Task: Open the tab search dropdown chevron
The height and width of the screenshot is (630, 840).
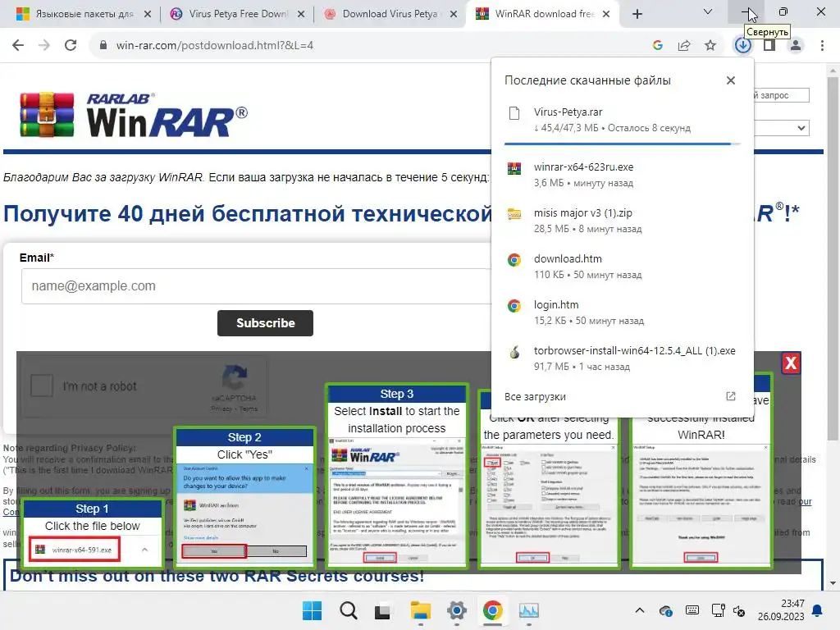Action: pos(708,11)
